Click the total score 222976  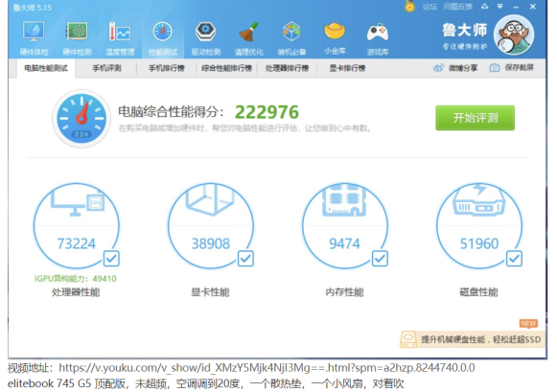click(267, 112)
